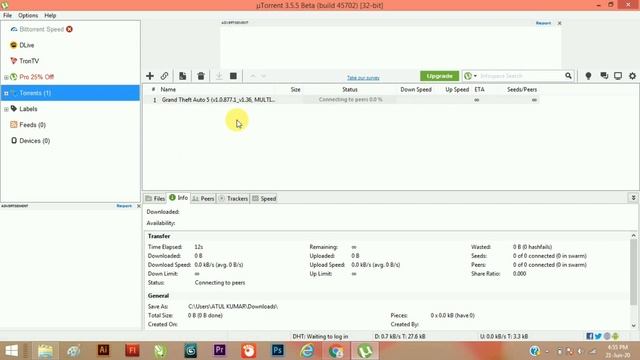640x360 pixels.
Task: Switch to the Trackers tab
Action: click(x=233, y=198)
